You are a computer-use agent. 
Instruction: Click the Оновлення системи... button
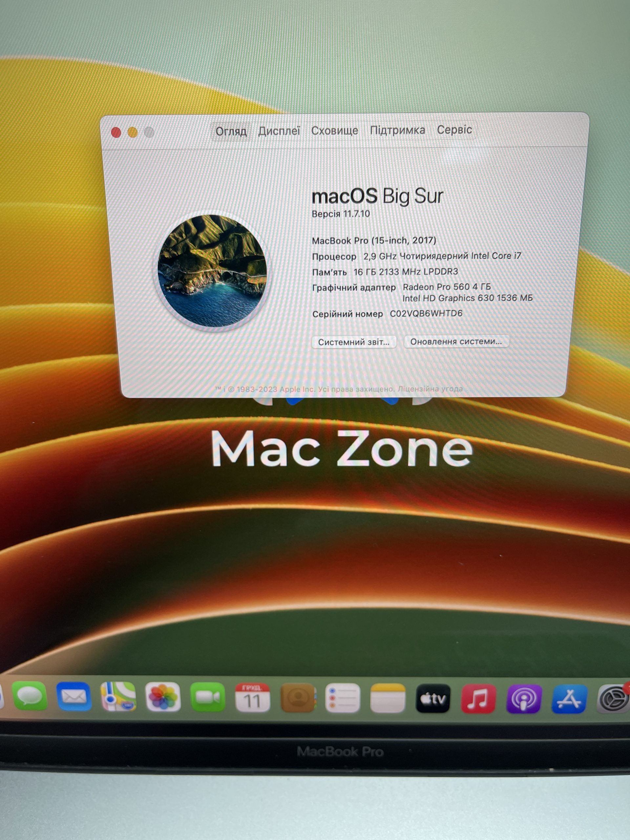(456, 341)
